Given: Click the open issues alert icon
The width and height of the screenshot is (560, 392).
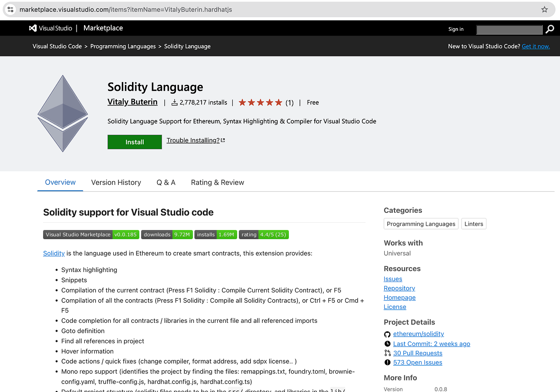Looking at the screenshot, I should pos(387,362).
